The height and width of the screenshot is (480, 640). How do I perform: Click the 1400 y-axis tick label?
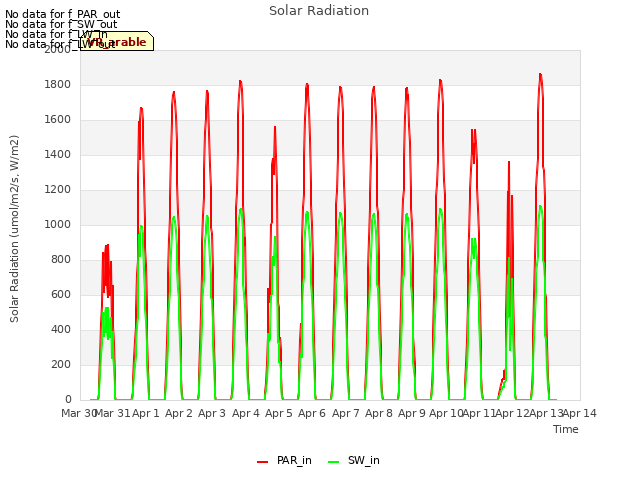(58, 155)
